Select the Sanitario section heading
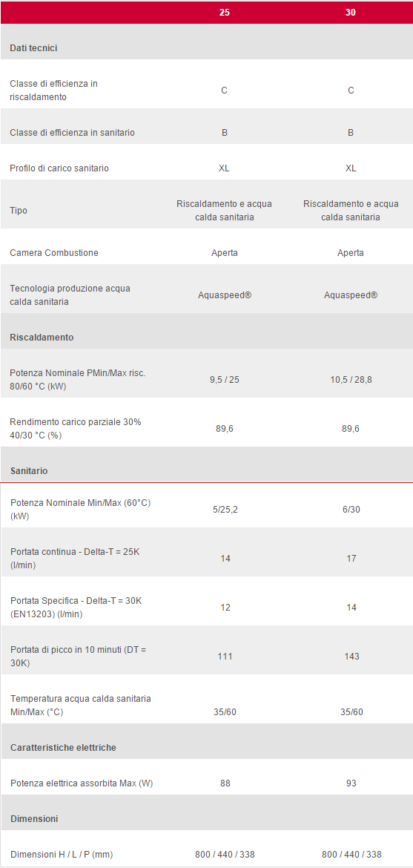This screenshot has width=413, height=868. (x=29, y=471)
